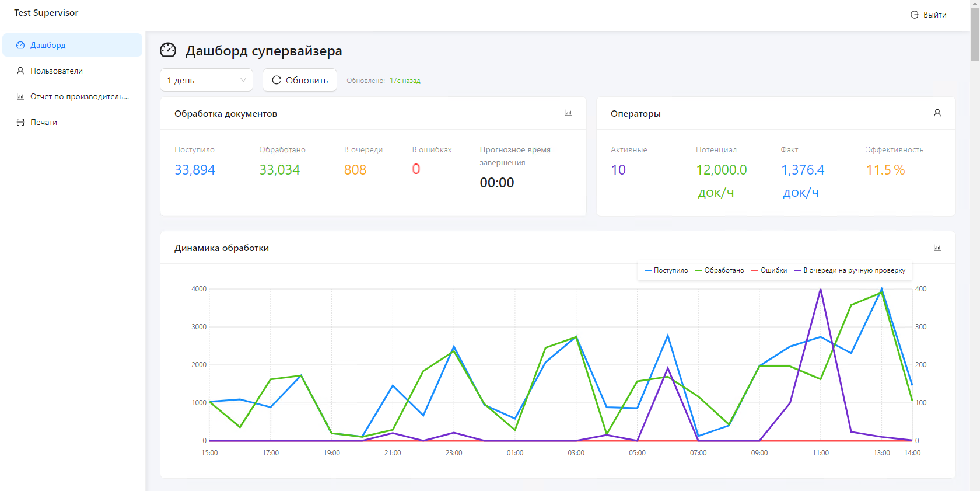This screenshot has width=980, height=491.
Task: Expand period selector using chevron arrow
Action: click(x=243, y=80)
